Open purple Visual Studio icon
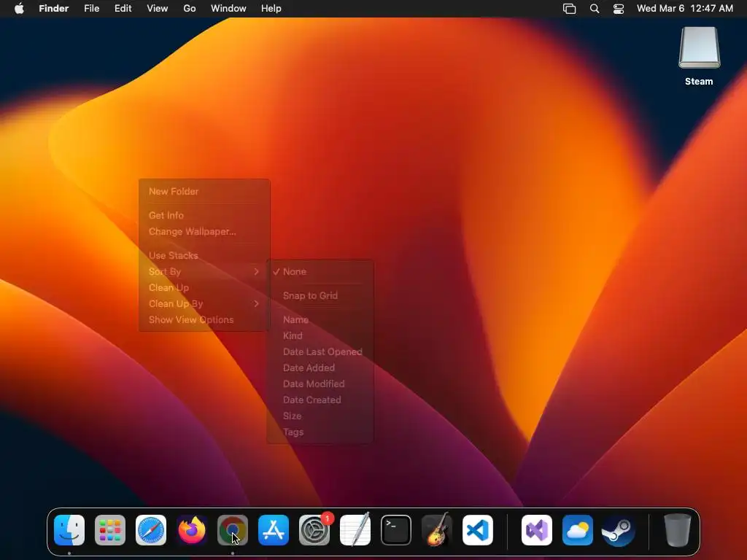This screenshot has width=747, height=560. point(537,530)
